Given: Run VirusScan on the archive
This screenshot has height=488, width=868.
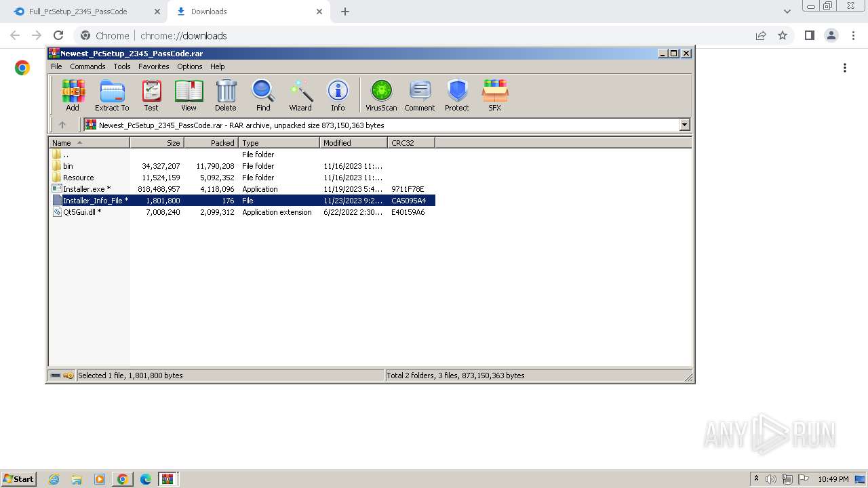Looking at the screenshot, I should (381, 95).
